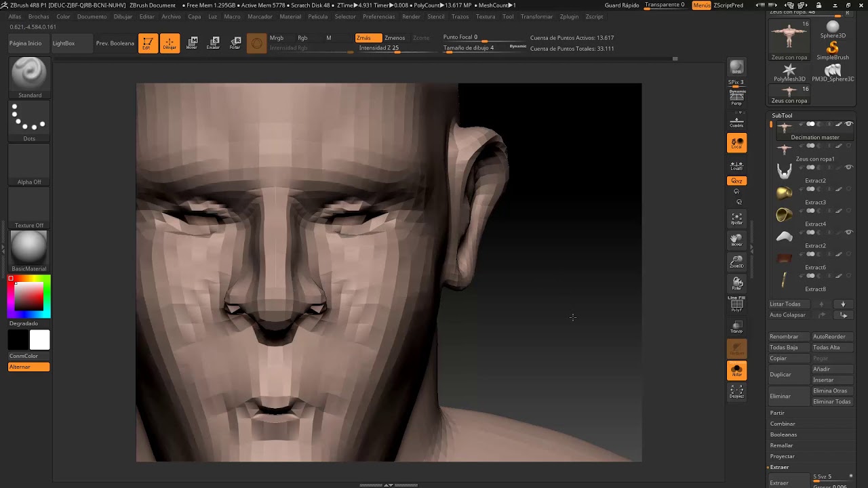Expand the Partir section
The image size is (868, 488).
(777, 413)
